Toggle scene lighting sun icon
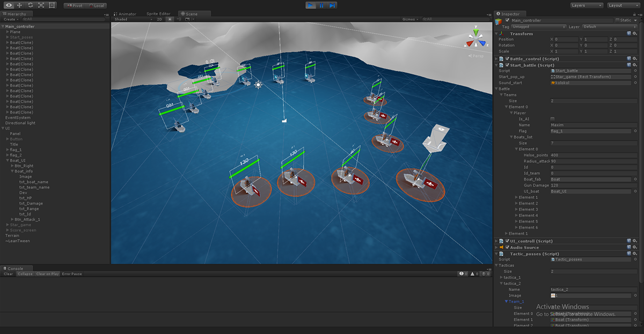Screen dimensions: 644x334 click(170, 19)
